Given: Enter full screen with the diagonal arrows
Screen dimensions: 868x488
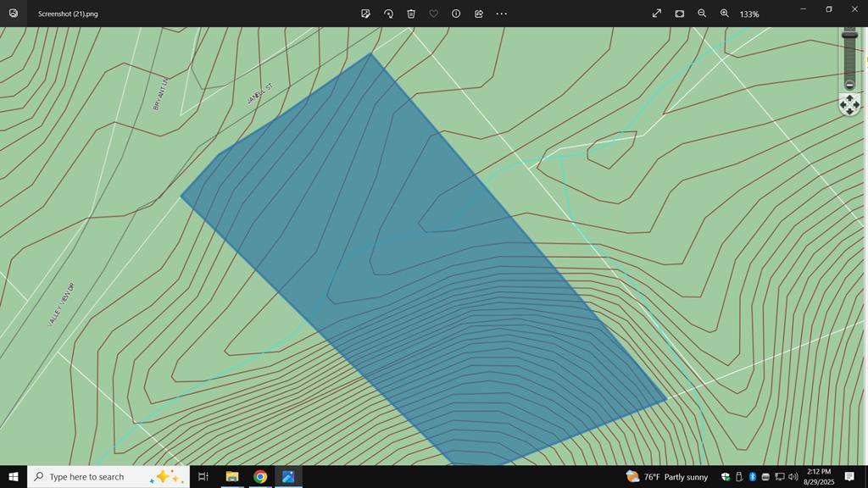Looking at the screenshot, I should point(657,14).
